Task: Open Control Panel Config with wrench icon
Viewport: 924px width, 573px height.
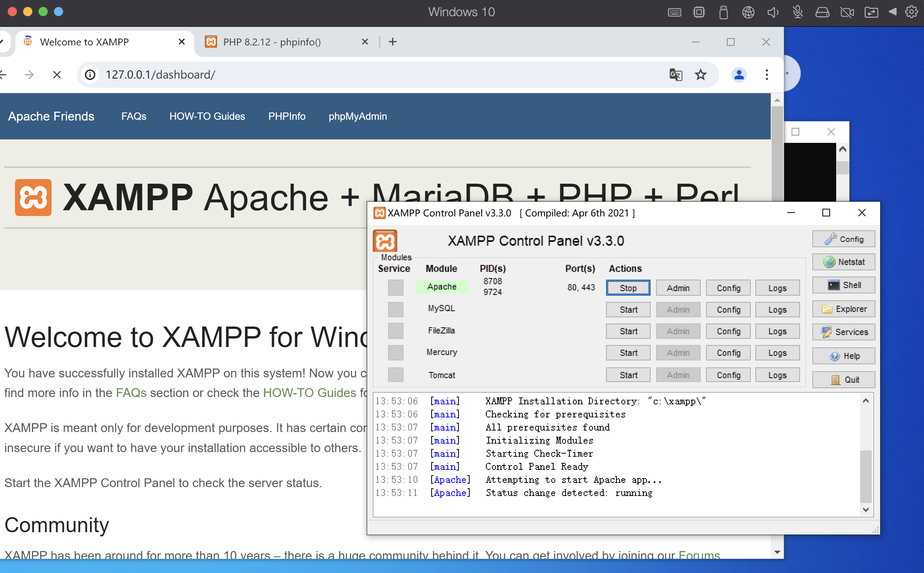Action: pyautogui.click(x=844, y=239)
